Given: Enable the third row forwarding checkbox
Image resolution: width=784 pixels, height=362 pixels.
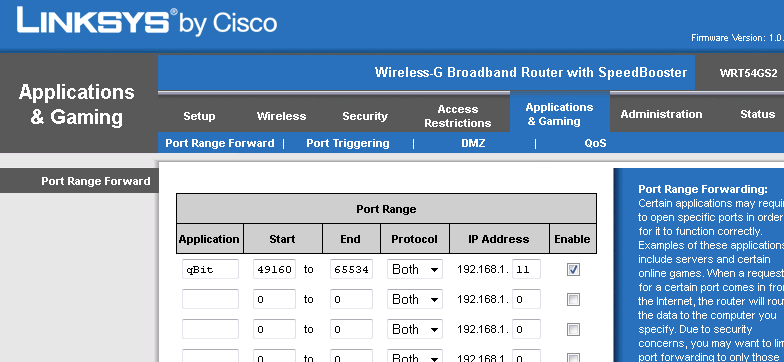Looking at the screenshot, I should pos(574,330).
